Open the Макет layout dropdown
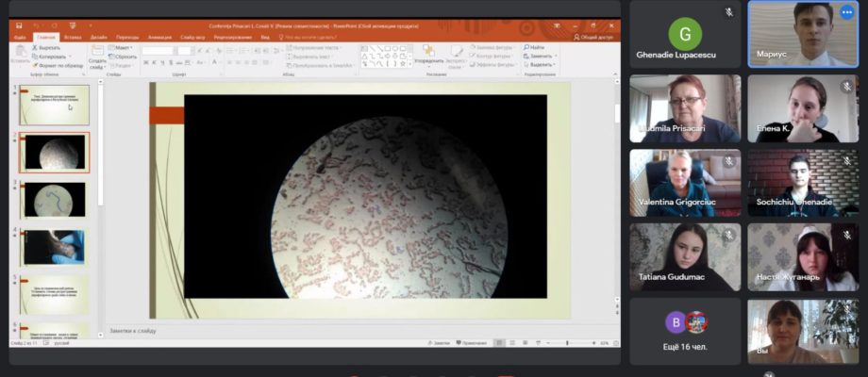 pyautogui.click(x=123, y=47)
